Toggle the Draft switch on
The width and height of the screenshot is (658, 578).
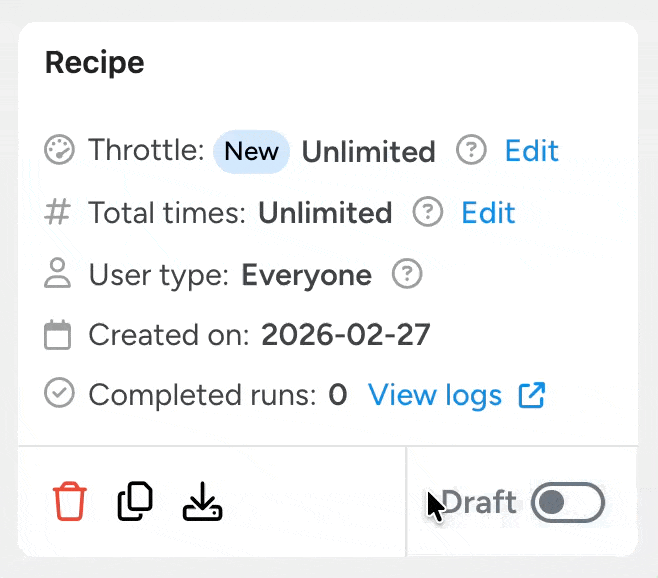pyautogui.click(x=568, y=502)
